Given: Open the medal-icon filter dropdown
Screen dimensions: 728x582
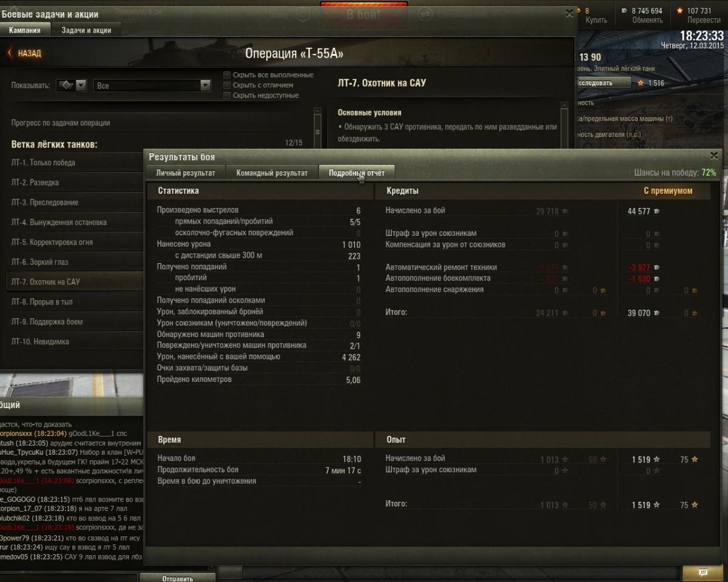Looking at the screenshot, I should pyautogui.click(x=72, y=85).
